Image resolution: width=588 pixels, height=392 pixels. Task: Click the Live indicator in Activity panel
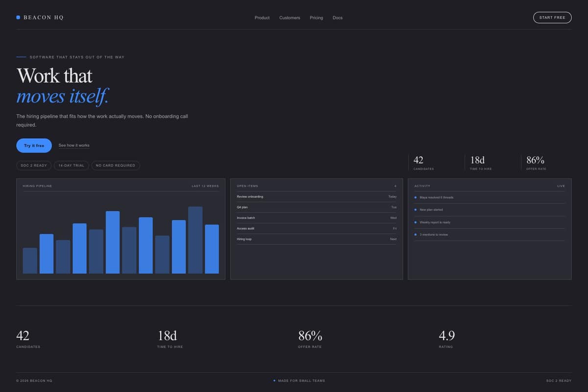coord(561,186)
